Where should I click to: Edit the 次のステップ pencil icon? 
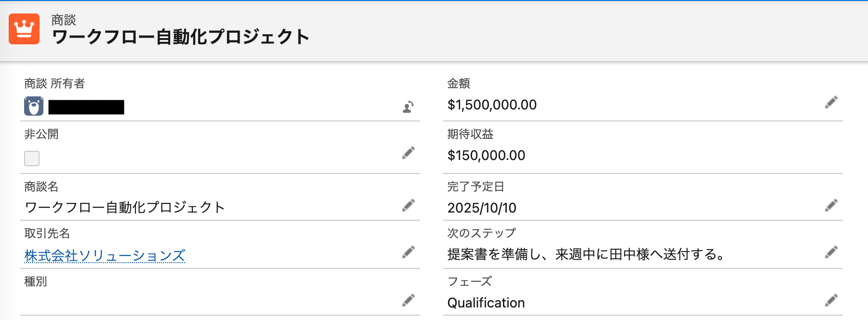tap(831, 252)
